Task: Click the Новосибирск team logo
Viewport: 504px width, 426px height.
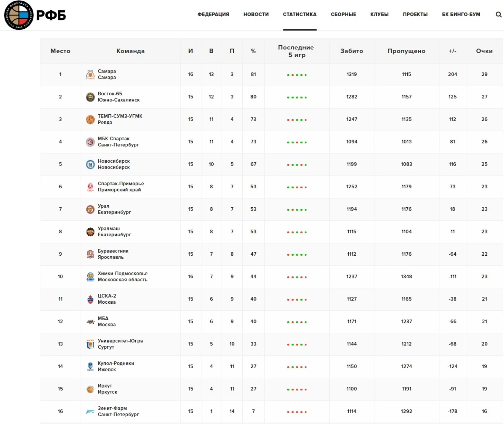Action: click(x=90, y=164)
